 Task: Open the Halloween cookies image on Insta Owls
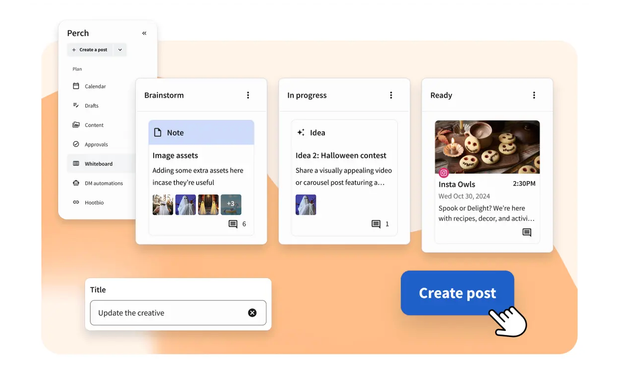click(488, 147)
